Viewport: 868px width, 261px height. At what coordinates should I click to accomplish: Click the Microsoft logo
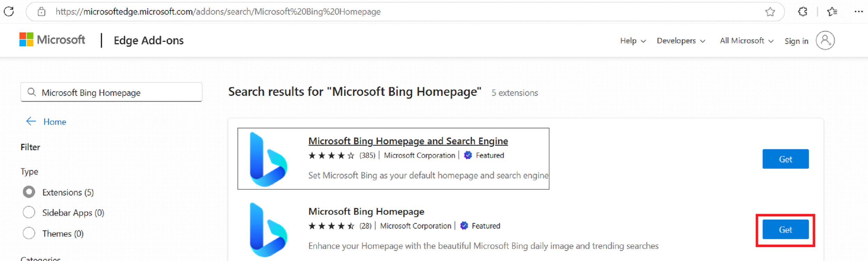(52, 40)
